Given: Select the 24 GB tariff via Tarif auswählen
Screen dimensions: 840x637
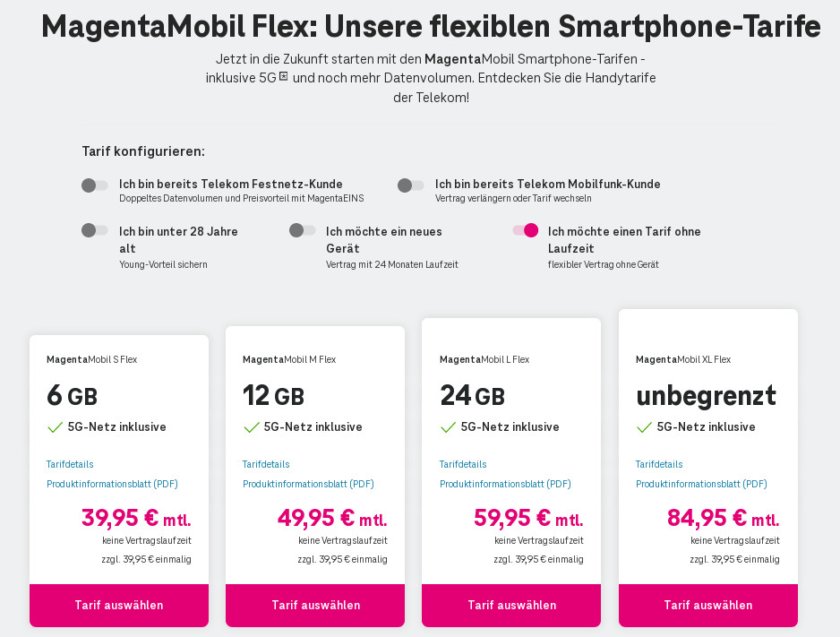Looking at the screenshot, I should pyautogui.click(x=511, y=605).
